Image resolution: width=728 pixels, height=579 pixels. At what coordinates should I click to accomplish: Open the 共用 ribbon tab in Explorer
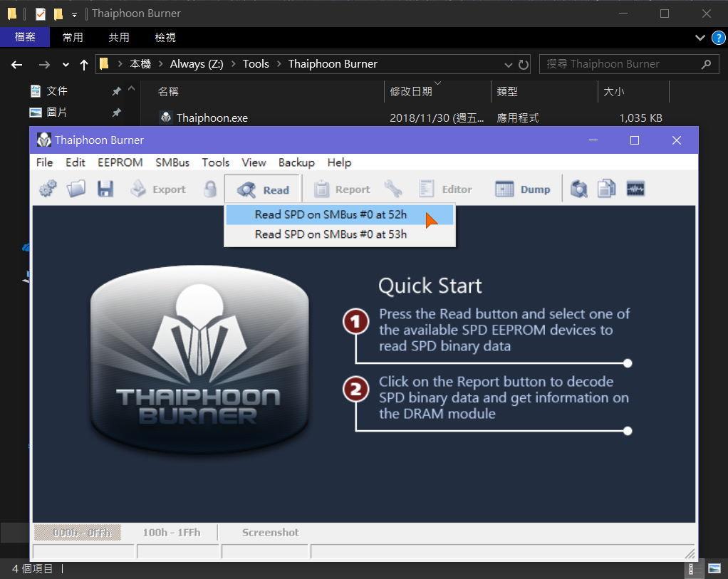tap(119, 37)
